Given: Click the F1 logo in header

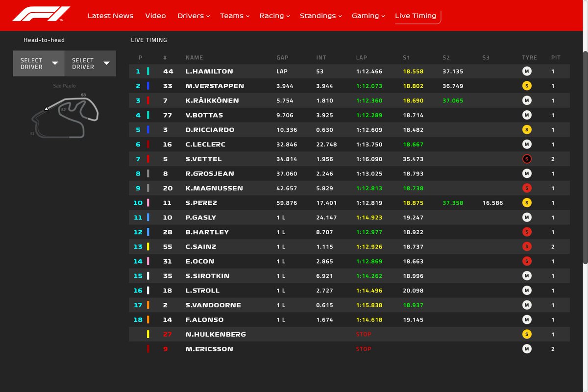Looking at the screenshot, I should [41, 14].
